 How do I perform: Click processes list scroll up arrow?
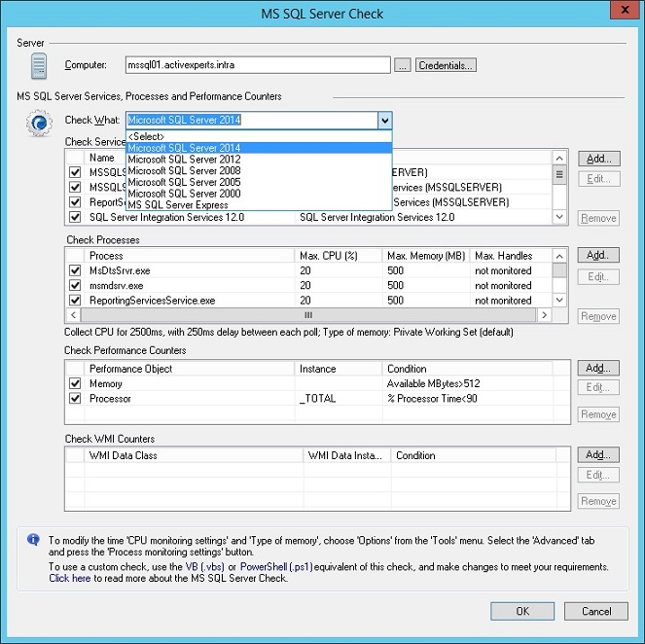(x=559, y=256)
